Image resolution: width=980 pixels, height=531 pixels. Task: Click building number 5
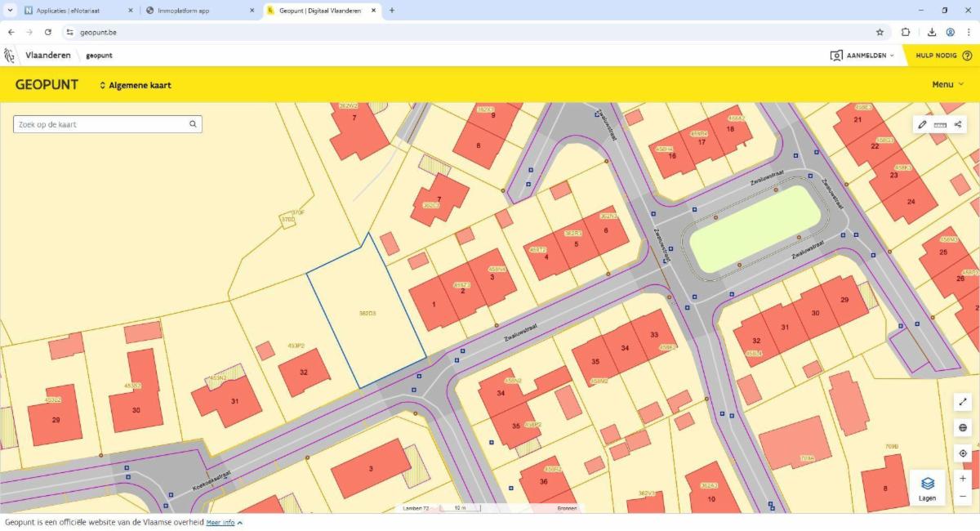577,243
